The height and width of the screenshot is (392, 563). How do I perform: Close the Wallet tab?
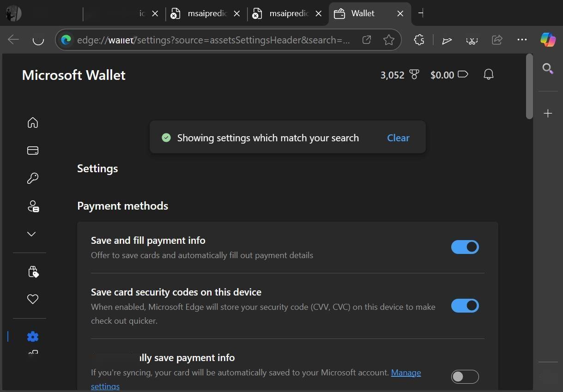coord(400,13)
